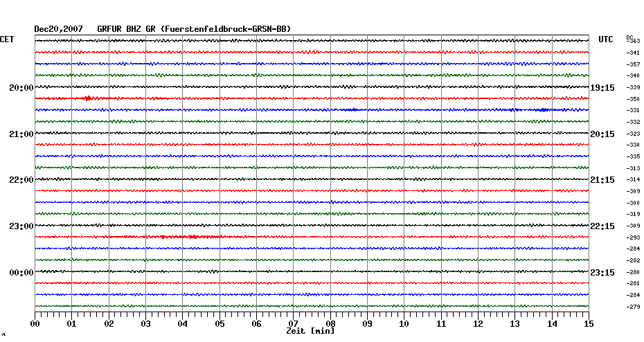Click the '01' minute axis label
Screen dimensions: 644x342
(72, 324)
